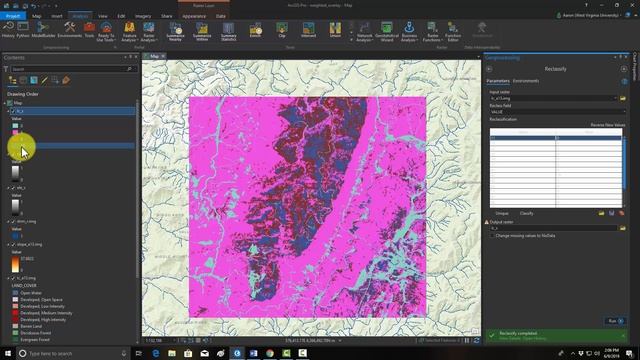Enable Change missing values to NoData
Image resolution: width=640 pixels, height=360 pixels.
[x=492, y=236]
